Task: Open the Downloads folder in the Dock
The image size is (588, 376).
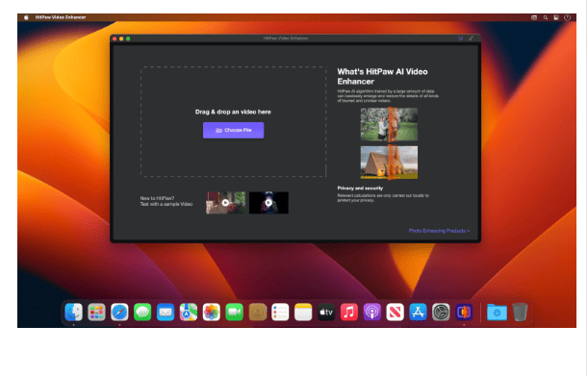Action: (x=497, y=312)
